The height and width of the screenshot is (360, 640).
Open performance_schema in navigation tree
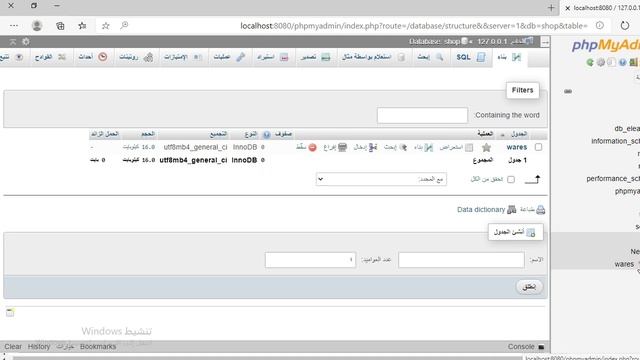(613, 179)
